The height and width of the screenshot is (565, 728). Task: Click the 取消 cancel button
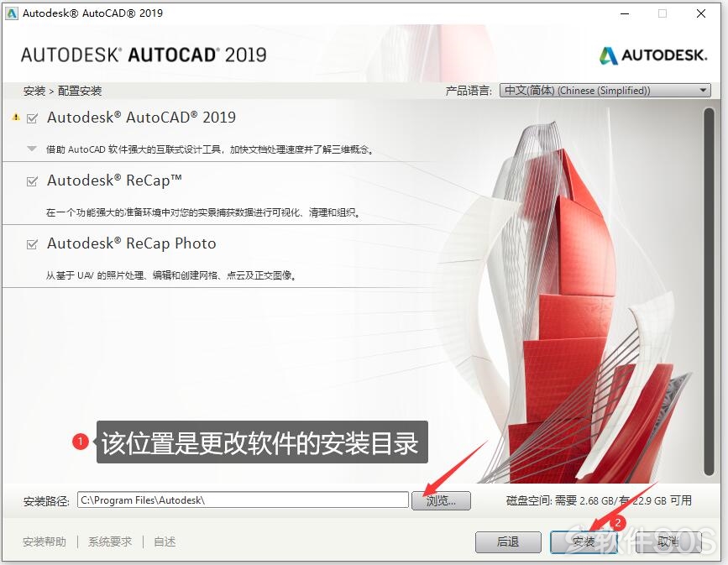click(668, 541)
